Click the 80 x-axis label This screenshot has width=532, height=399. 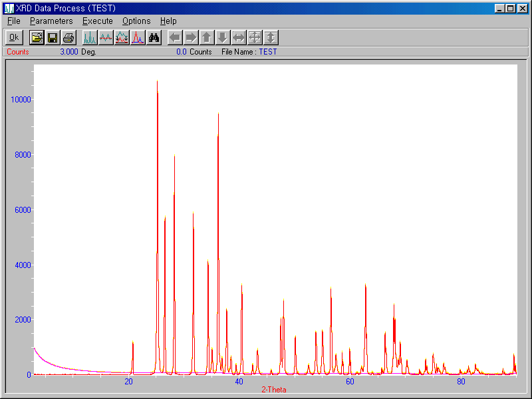[461, 382]
